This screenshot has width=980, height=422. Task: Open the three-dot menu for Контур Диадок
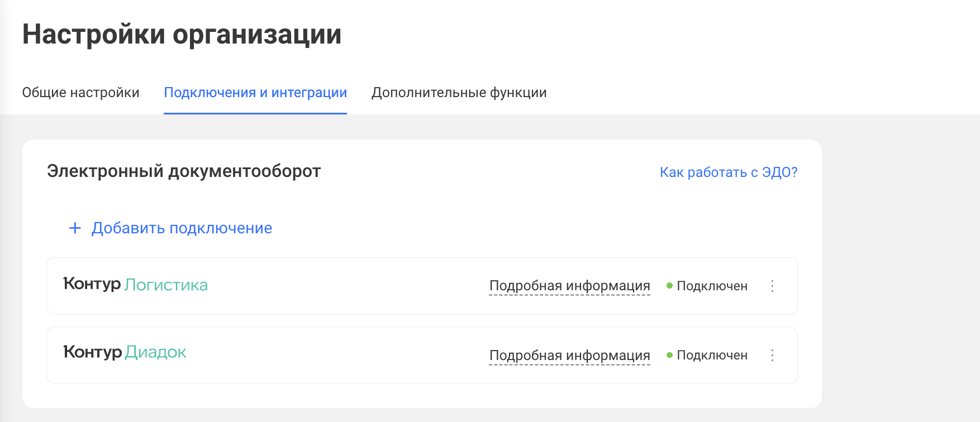point(772,355)
